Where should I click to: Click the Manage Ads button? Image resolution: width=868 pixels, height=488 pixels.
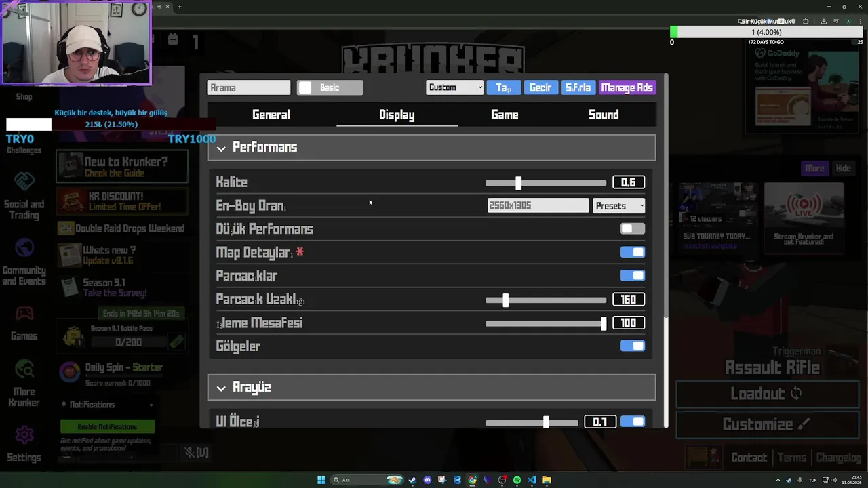click(627, 87)
